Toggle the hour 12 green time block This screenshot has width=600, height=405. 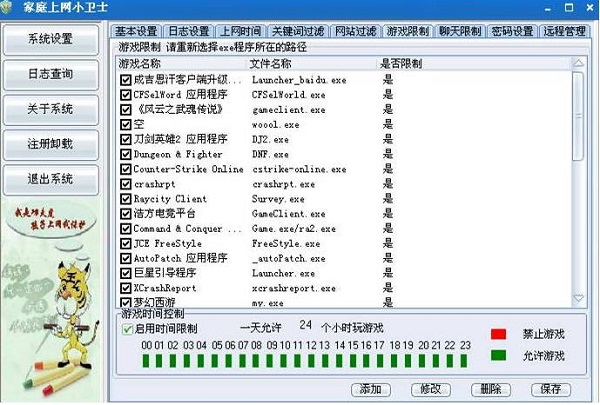(311, 361)
